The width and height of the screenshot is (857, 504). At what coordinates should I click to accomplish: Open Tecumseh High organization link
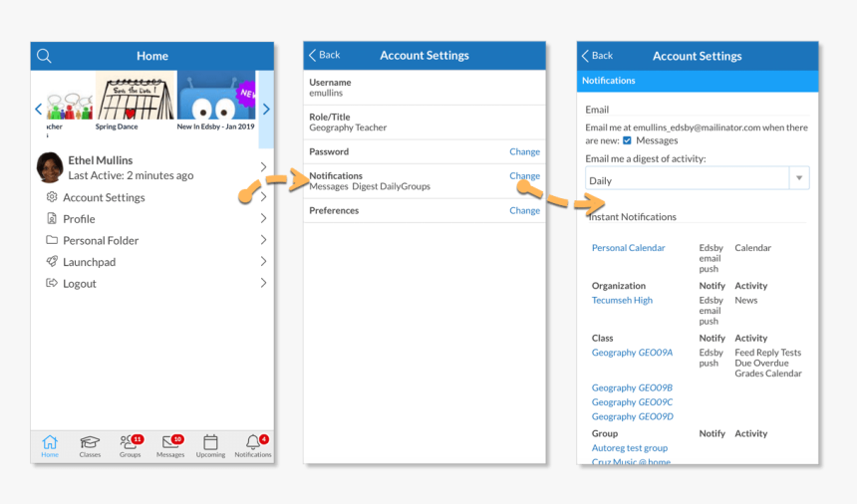coord(622,300)
